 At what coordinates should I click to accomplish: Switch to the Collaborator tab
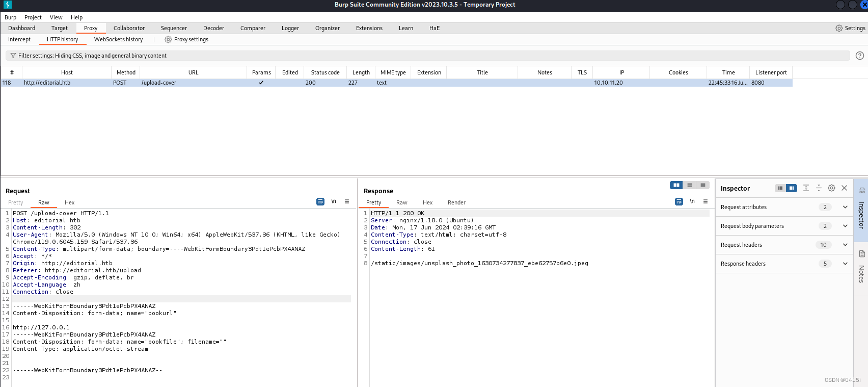(x=129, y=28)
